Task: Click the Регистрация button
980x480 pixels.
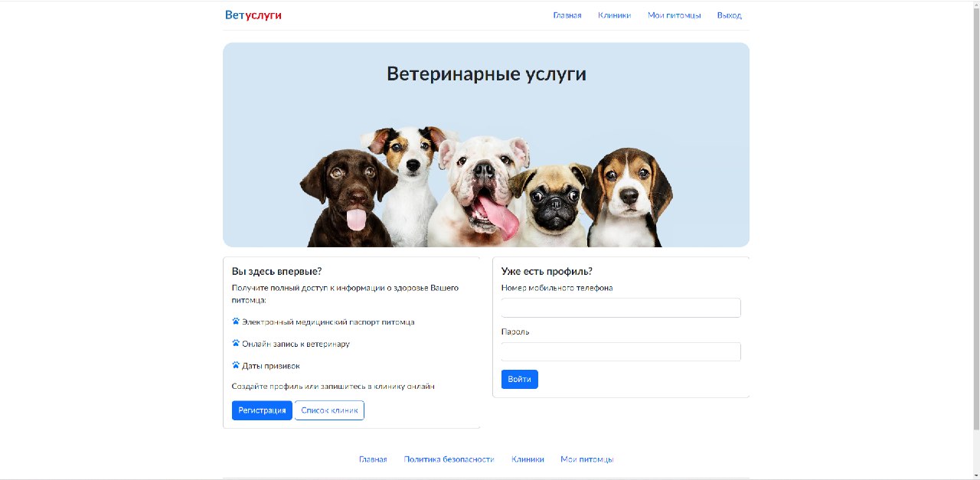Action: coord(262,410)
